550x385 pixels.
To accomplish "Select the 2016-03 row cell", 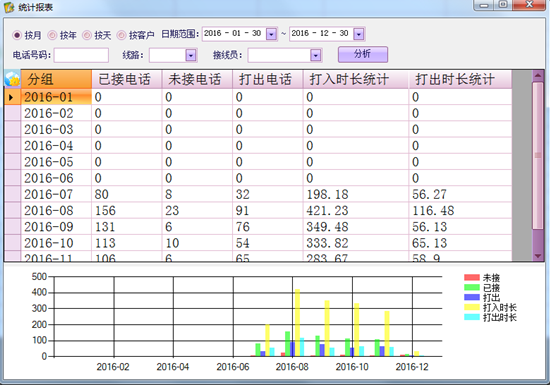I will 56,129.
